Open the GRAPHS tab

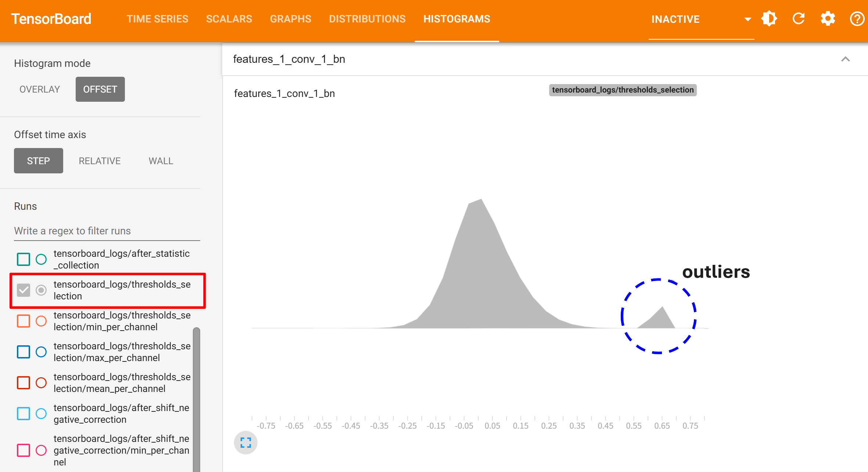pyautogui.click(x=290, y=19)
